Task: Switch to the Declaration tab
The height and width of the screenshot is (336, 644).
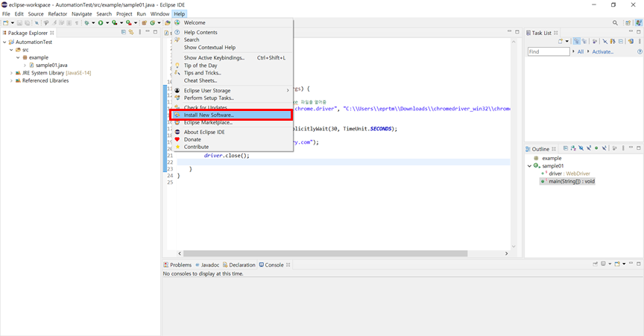Action: click(239, 265)
